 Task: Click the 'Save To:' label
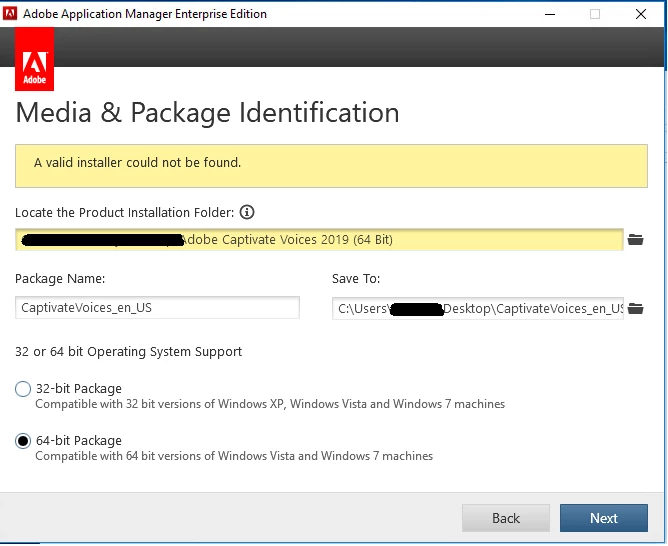pos(356,279)
